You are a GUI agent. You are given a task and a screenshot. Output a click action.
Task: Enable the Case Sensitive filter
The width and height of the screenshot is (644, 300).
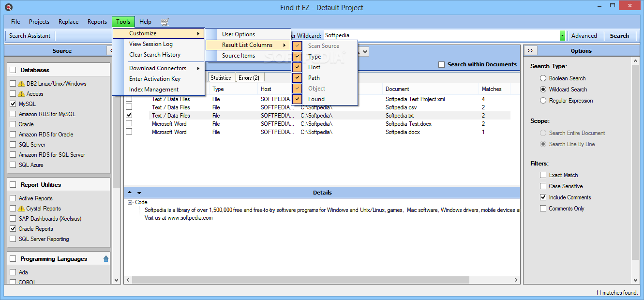(543, 186)
